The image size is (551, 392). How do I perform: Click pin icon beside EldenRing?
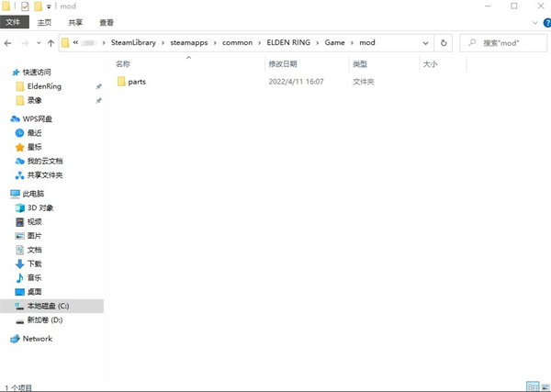(99, 86)
